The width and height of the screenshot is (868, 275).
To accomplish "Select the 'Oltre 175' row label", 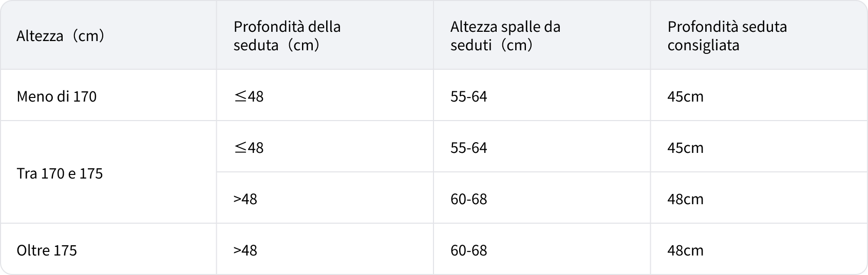I will point(47,250).
